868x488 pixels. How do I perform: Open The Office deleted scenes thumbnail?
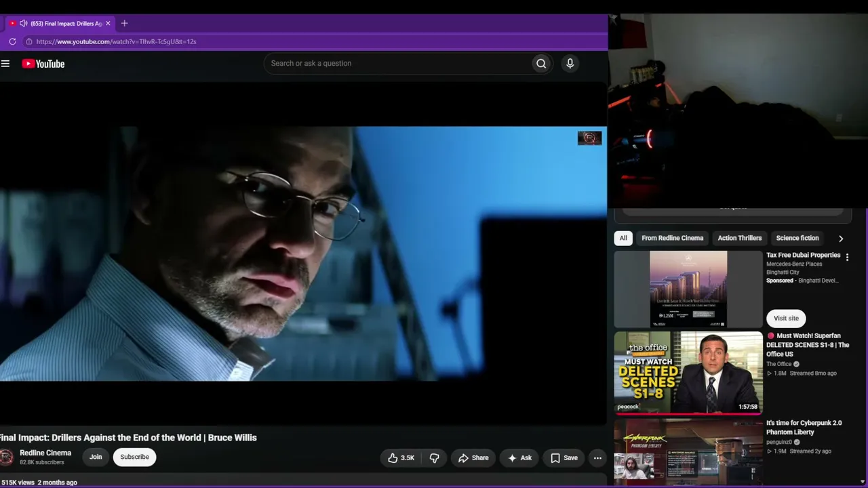[x=688, y=372]
